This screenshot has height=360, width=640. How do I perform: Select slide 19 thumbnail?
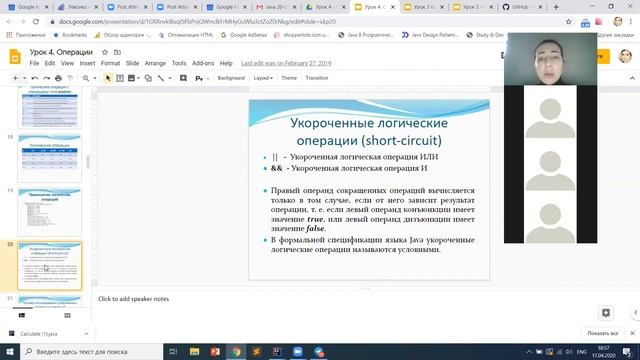(x=49, y=212)
